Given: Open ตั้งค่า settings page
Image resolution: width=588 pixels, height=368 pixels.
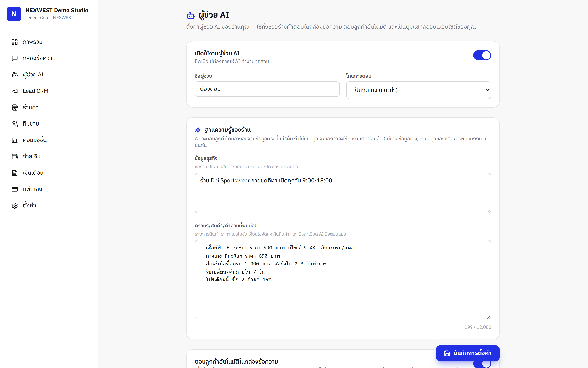Looking at the screenshot, I should click(49, 205).
